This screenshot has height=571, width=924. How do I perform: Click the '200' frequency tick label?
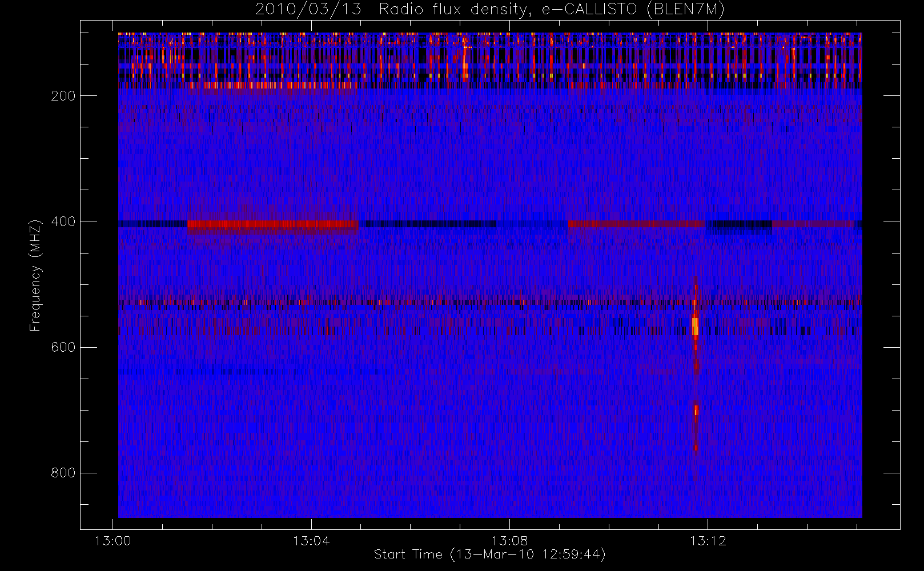pos(63,96)
